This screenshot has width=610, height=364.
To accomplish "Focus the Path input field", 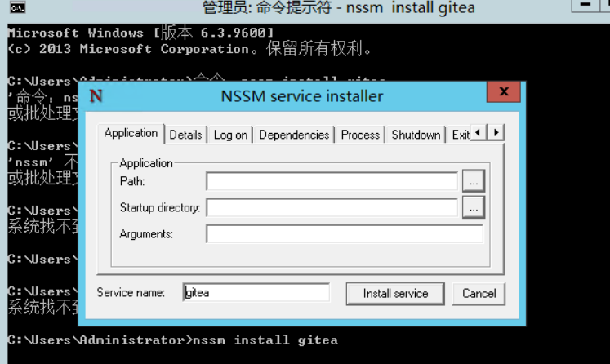I will pyautogui.click(x=332, y=181).
